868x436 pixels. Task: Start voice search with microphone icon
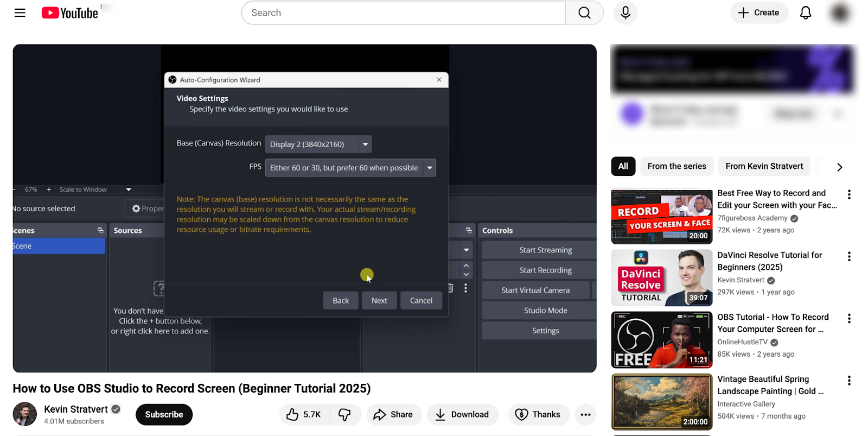click(626, 12)
